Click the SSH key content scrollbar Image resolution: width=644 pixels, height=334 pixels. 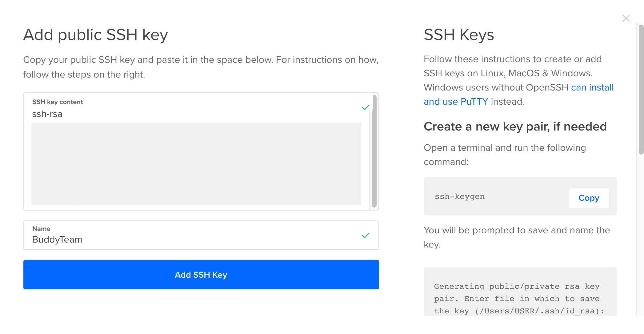pos(374,151)
